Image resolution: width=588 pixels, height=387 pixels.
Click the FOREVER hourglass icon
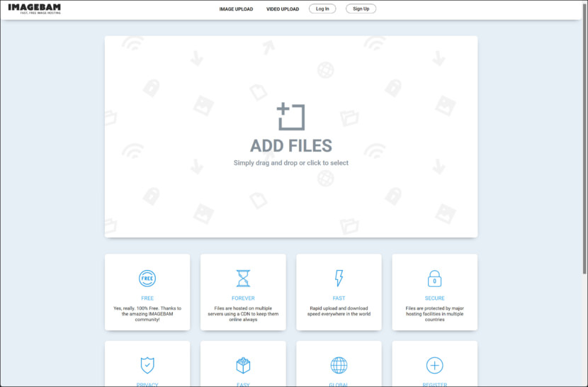(x=243, y=278)
